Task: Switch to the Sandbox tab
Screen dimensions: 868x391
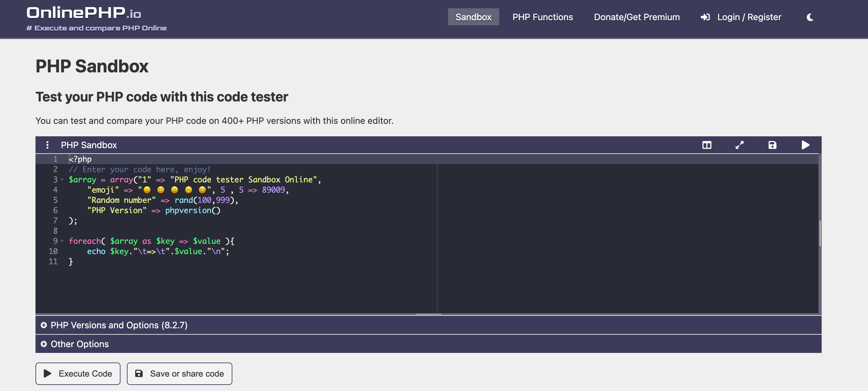Action: coord(473,17)
